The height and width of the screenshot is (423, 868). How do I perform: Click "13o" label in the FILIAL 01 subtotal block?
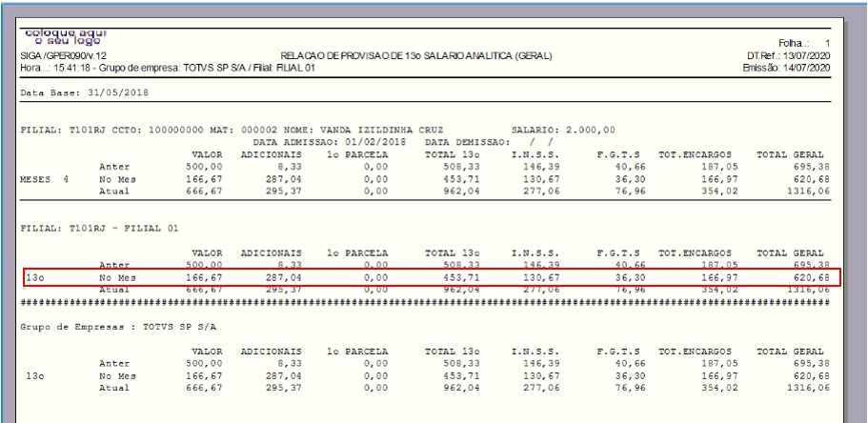point(35,277)
